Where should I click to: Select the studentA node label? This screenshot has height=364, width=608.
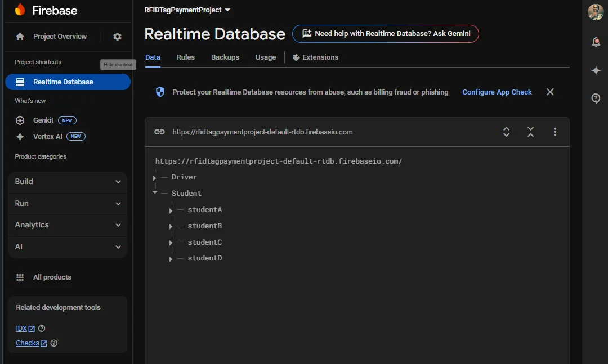point(205,210)
